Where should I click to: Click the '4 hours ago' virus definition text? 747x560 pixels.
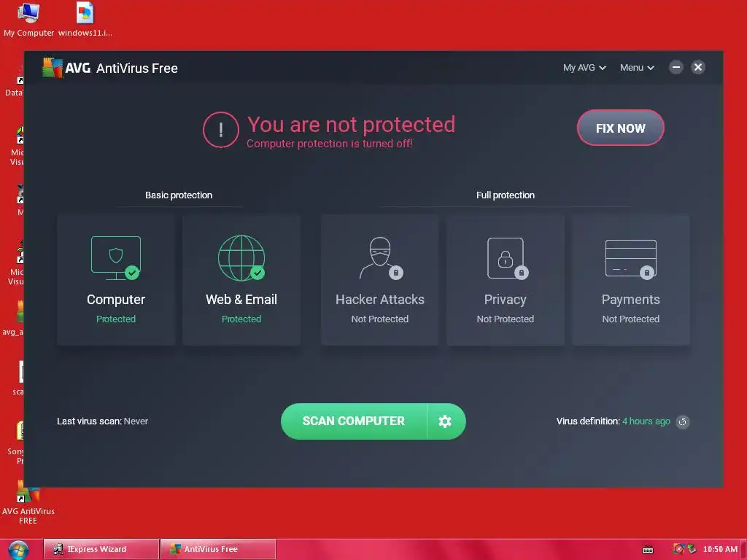(646, 421)
